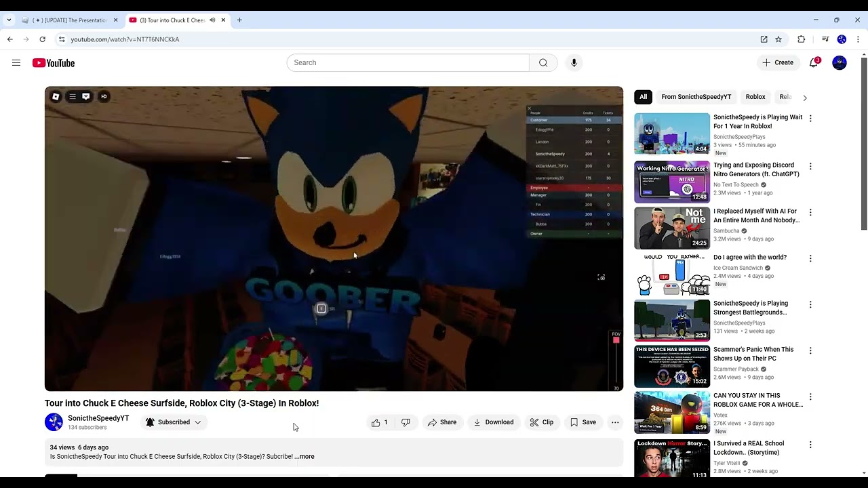868x488 pixels.
Task: Open options for CAN YOU STAY video
Action: (810, 396)
